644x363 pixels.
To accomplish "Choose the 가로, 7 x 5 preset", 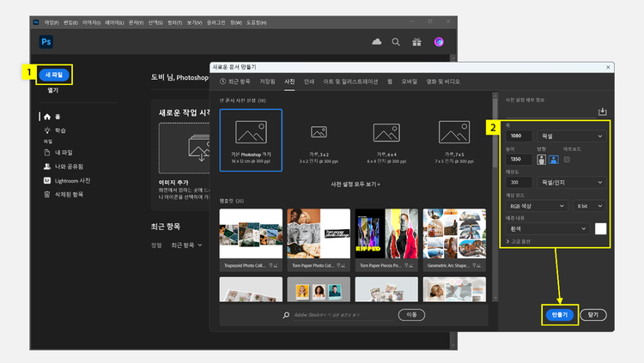I will pyautogui.click(x=454, y=140).
